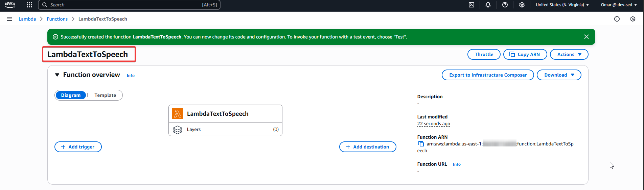The image size is (644, 190).
Task: Click the Description label
Action: click(x=430, y=97)
